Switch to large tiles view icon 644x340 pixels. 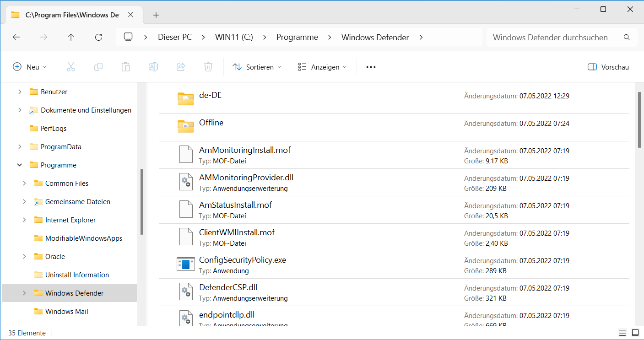[635, 333]
